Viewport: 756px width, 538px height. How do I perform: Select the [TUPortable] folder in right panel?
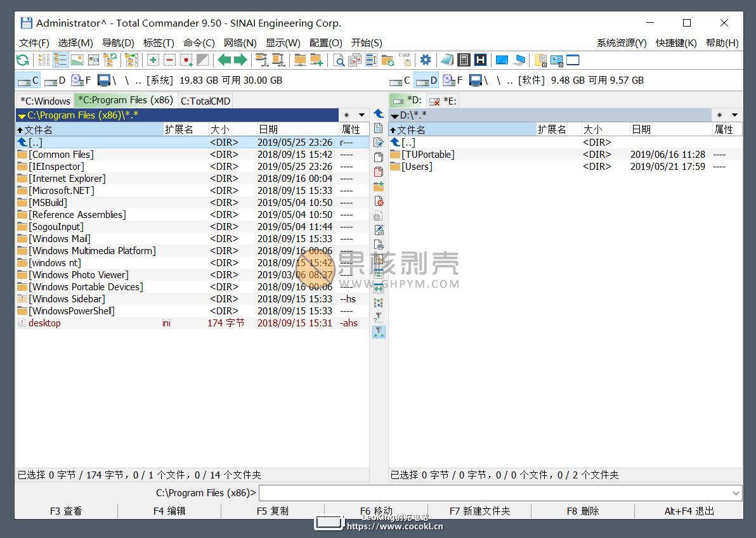(x=565, y=155)
